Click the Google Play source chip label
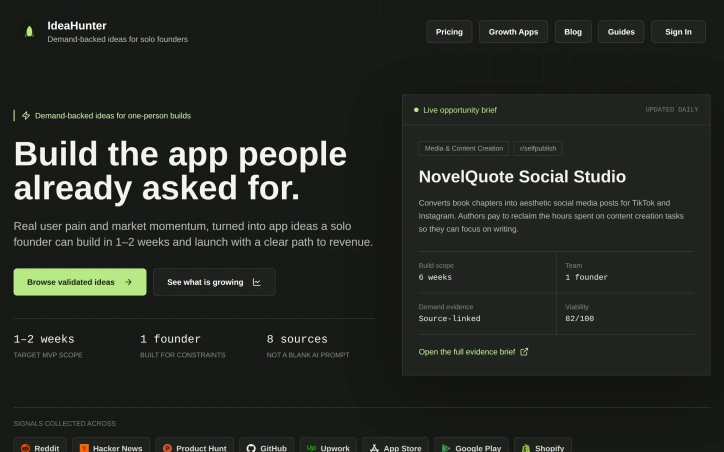Image resolution: width=724 pixels, height=452 pixels. point(478,448)
